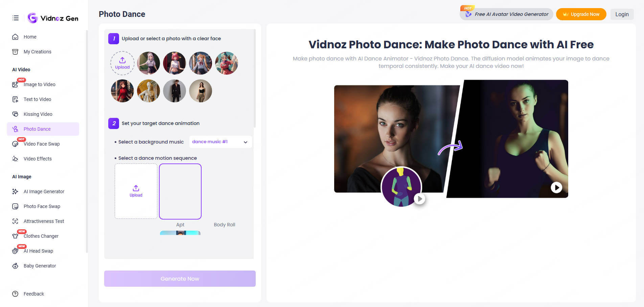Image resolution: width=644 pixels, height=307 pixels.
Task: Select white-haired anime girl sample photo
Action: (x=148, y=63)
